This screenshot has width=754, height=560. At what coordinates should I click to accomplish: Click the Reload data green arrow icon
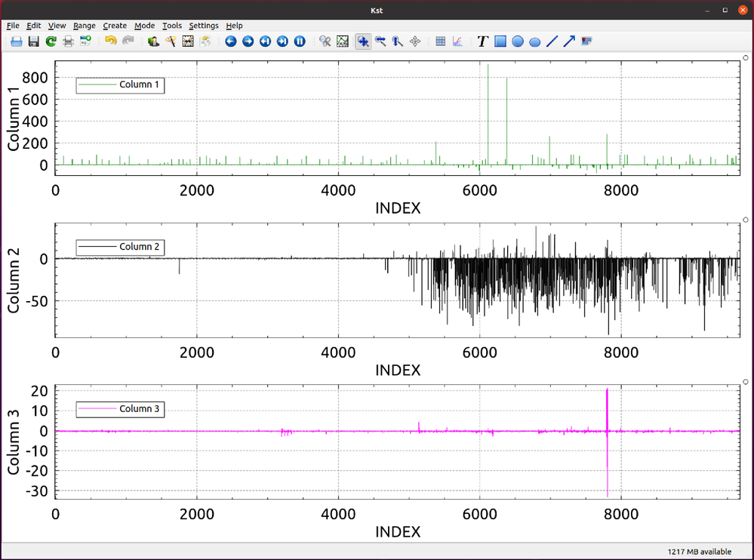[x=51, y=42]
